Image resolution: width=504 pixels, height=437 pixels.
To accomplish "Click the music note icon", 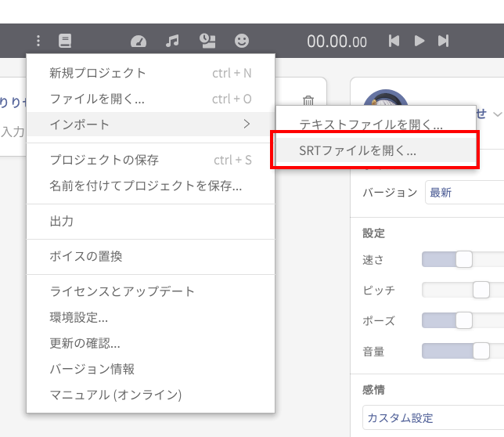I will pos(172,41).
